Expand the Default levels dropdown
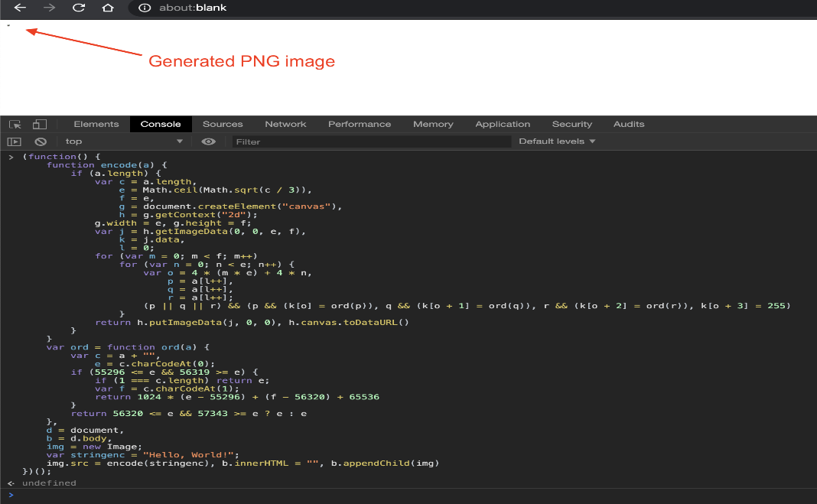 [557, 141]
